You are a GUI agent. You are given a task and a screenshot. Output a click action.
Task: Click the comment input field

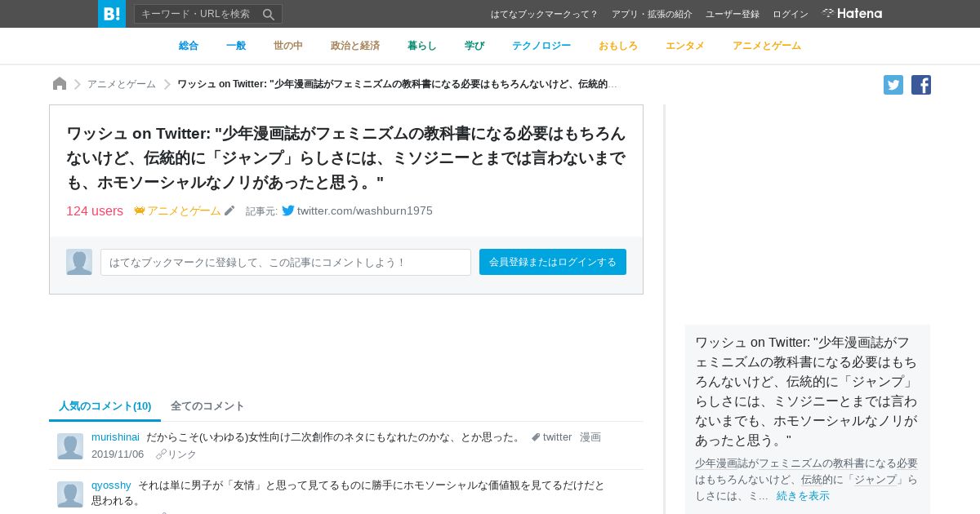click(x=286, y=262)
